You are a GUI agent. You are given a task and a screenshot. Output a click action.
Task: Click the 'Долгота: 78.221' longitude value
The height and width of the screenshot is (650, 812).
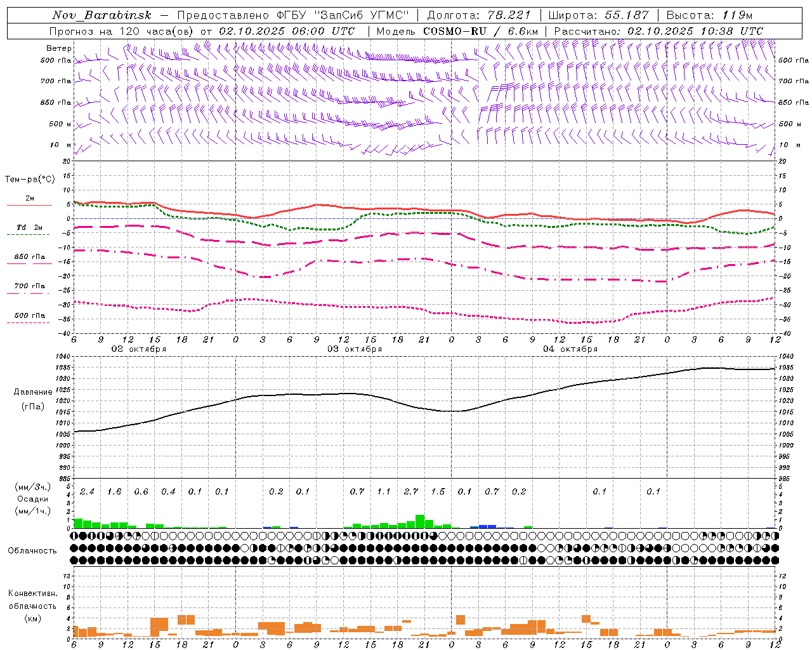478,15
